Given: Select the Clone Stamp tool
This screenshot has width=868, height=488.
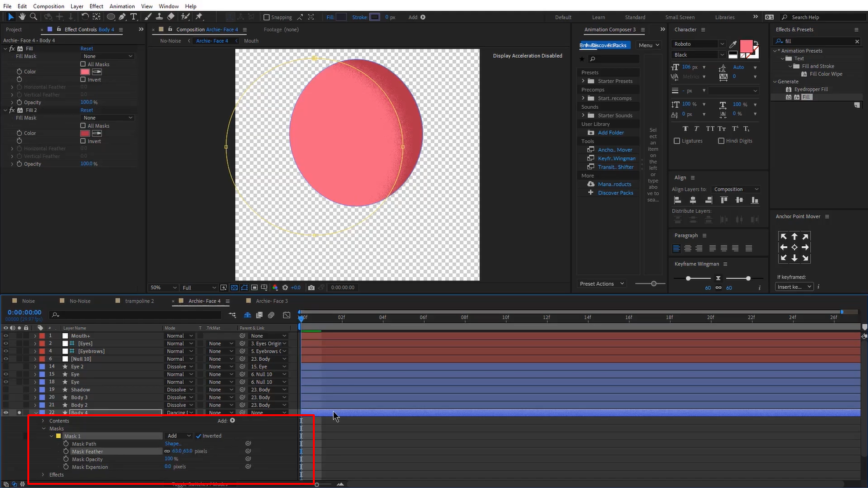Looking at the screenshot, I should click(160, 17).
